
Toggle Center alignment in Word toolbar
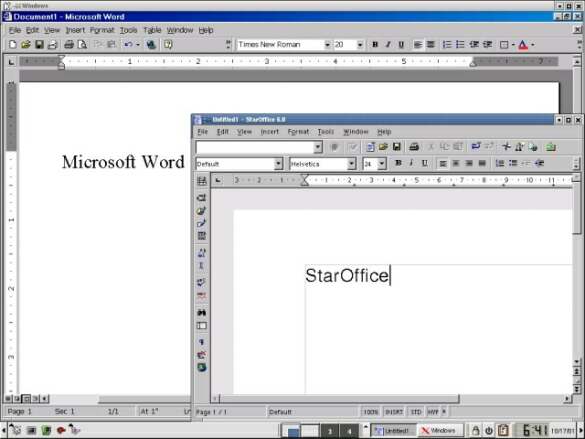pyautogui.click(x=431, y=45)
